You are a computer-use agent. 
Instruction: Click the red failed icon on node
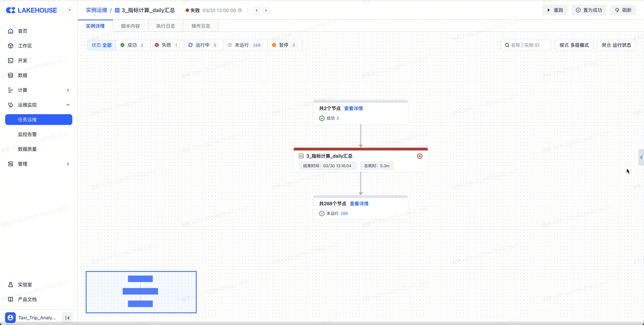420,156
